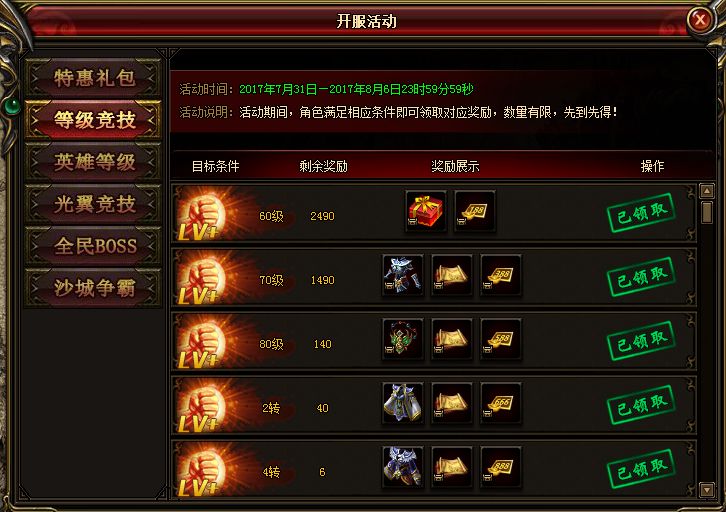The image size is (726, 512).
Task: Click the red gift box reward icon
Action: 426,211
